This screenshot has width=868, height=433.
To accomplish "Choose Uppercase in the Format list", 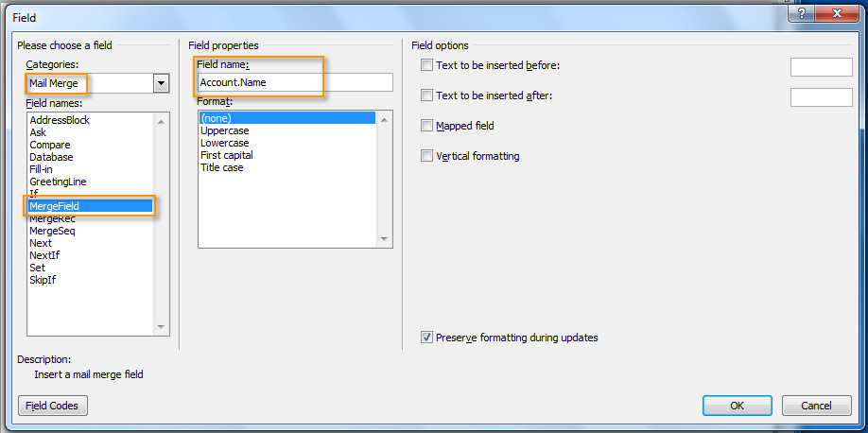I will pyautogui.click(x=225, y=130).
